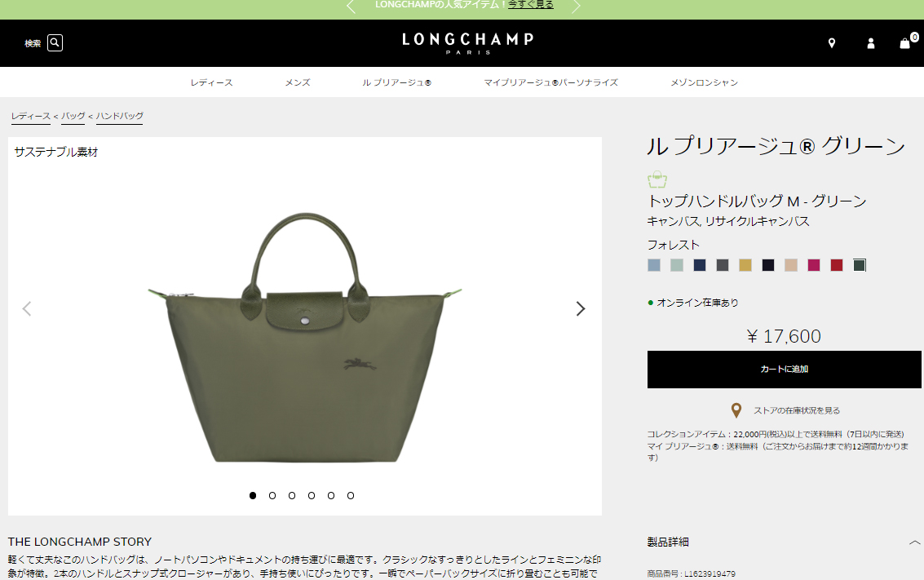Click the ハンドバッグ breadcrumb link
The width and height of the screenshot is (924, 580).
pyautogui.click(x=120, y=116)
